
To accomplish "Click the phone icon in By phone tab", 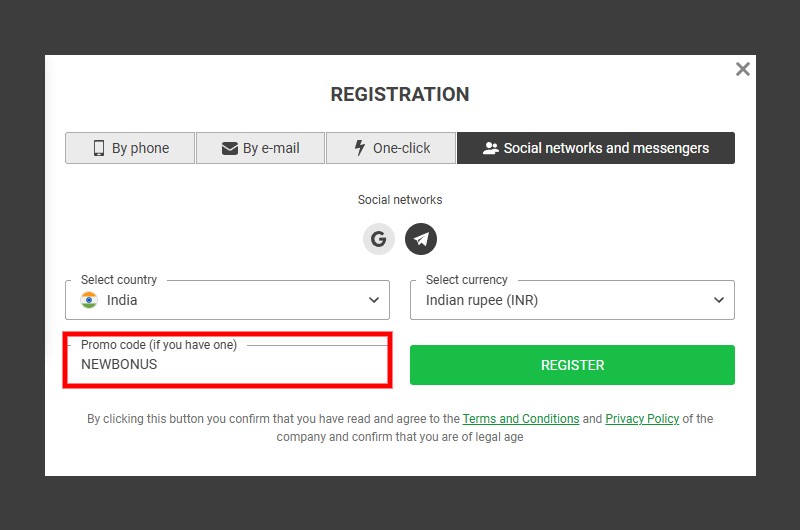I will click(99, 148).
